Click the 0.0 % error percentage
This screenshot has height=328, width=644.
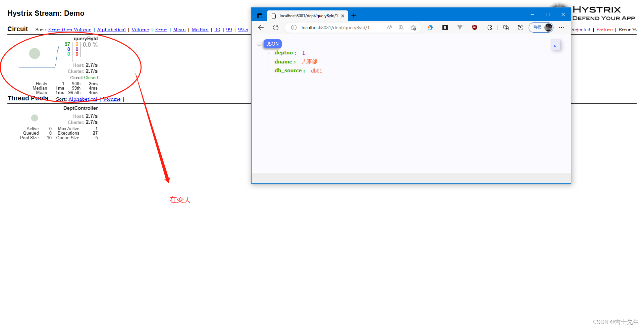pos(90,45)
